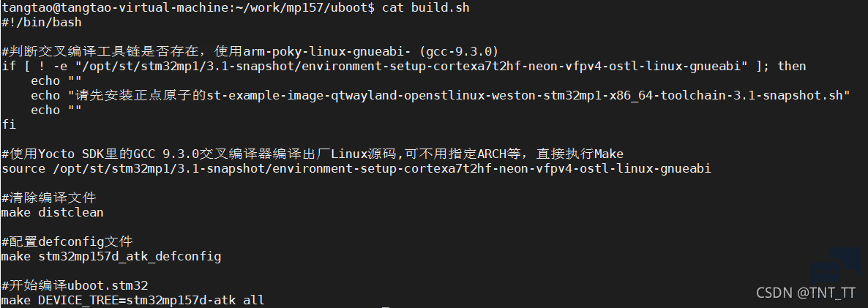Click the '#开始编译uboot.stm32' comment
868x308 pixels.
coord(75,285)
